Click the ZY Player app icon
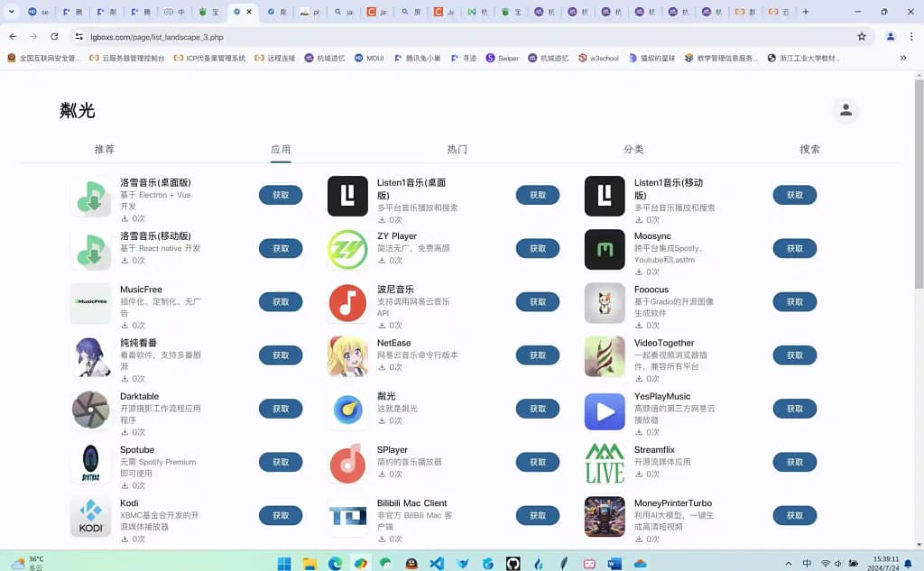The width and height of the screenshot is (924, 571). pos(347,249)
